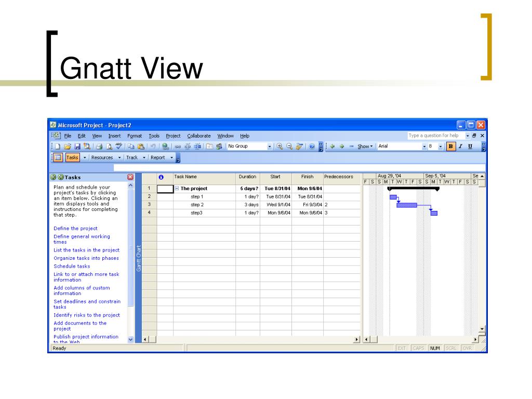Screen dimensions: 532x399
Task: Click the Undo arrow icon
Action: click(x=153, y=146)
